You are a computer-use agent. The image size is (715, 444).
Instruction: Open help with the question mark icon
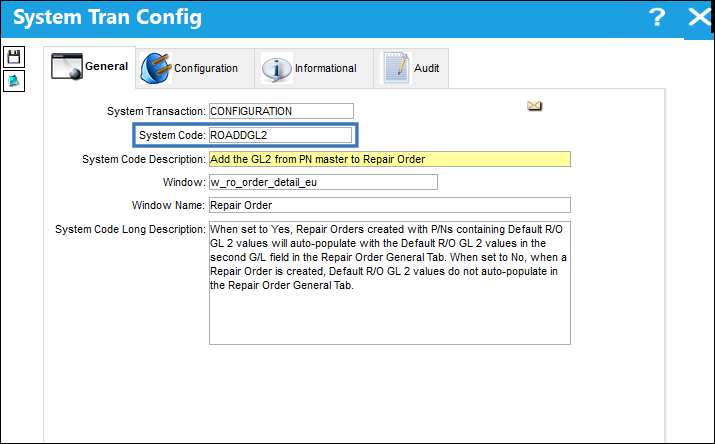click(x=657, y=17)
